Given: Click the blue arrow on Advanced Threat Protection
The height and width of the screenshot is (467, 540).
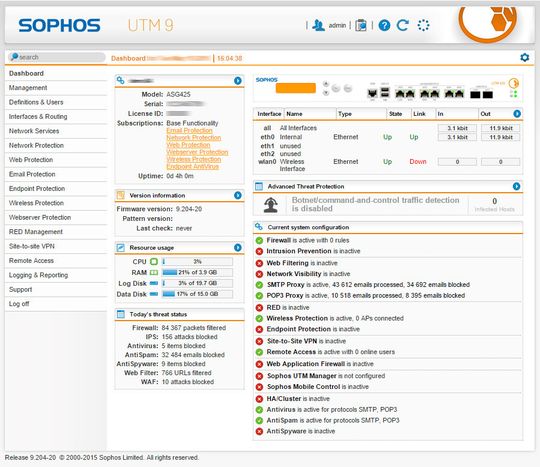Looking at the screenshot, I should 516,186.
